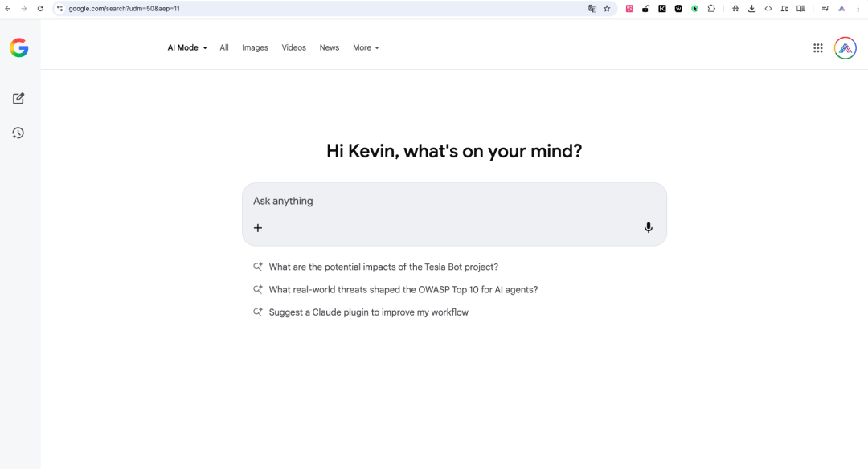868x469 pixels.
Task: Switch to the Images tab
Action: [255, 48]
